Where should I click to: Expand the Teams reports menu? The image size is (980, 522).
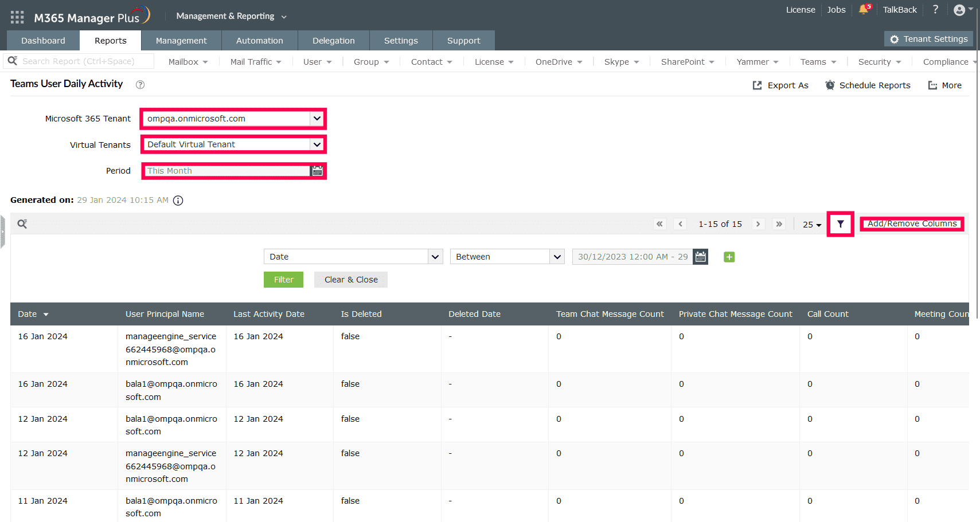click(x=818, y=62)
